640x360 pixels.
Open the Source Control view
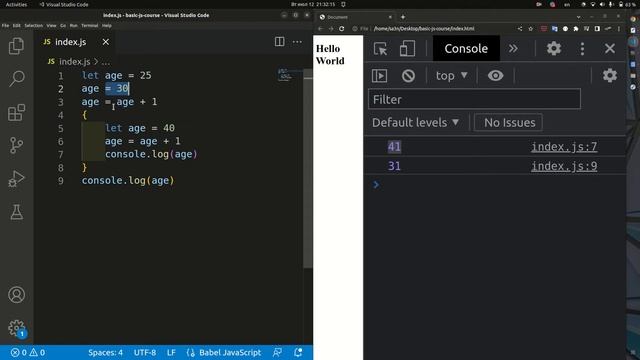(x=16, y=145)
